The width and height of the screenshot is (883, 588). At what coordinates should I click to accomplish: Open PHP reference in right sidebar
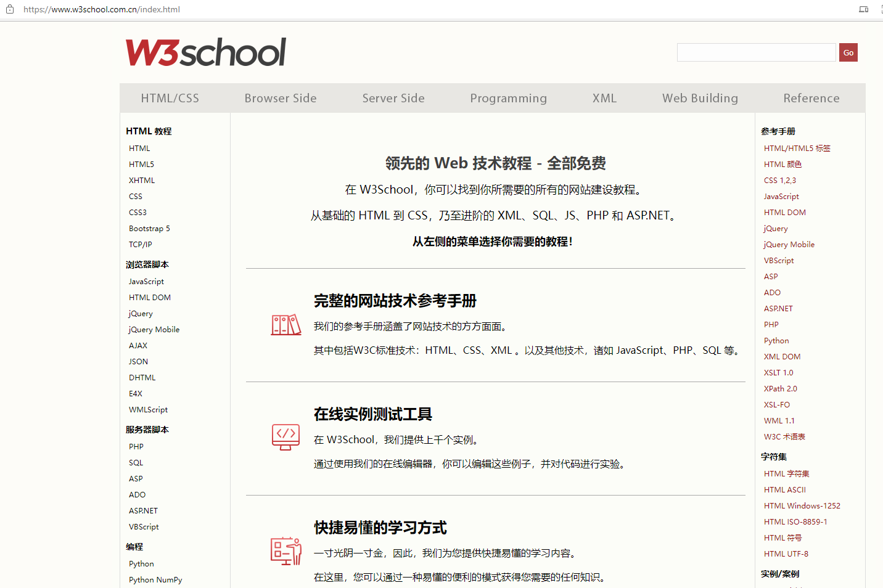pos(771,324)
